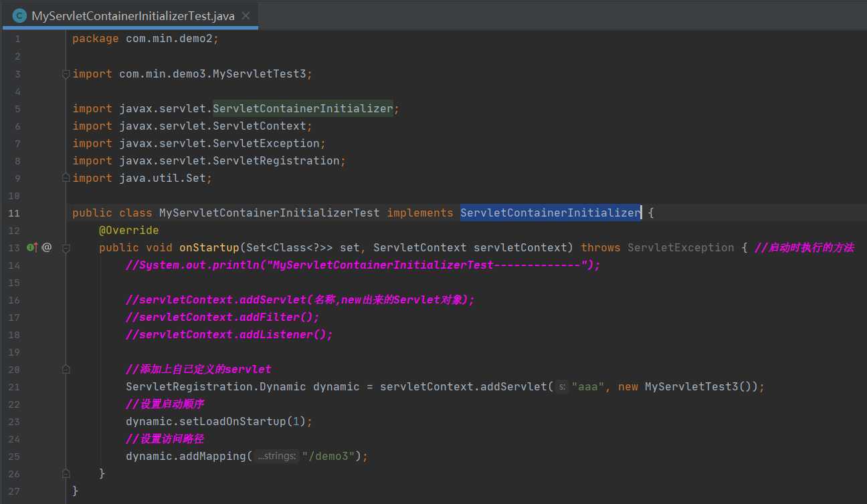Click the "aaa" string literal
Screen dimensions: 867x504
[x=588, y=386]
